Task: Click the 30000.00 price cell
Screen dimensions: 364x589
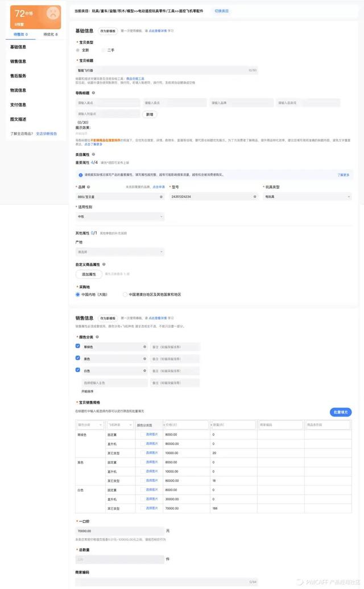Action: click(x=187, y=499)
